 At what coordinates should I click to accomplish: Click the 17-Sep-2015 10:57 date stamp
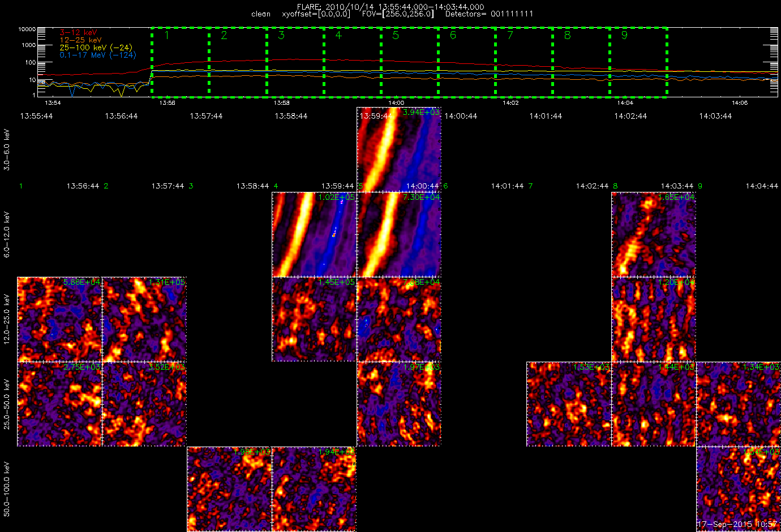click(737, 525)
